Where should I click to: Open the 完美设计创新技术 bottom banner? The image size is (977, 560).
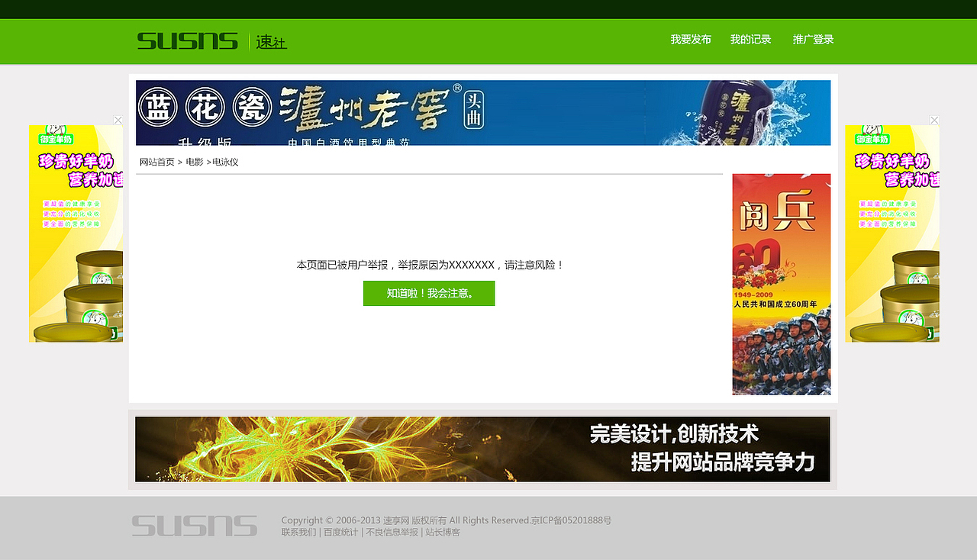482,449
